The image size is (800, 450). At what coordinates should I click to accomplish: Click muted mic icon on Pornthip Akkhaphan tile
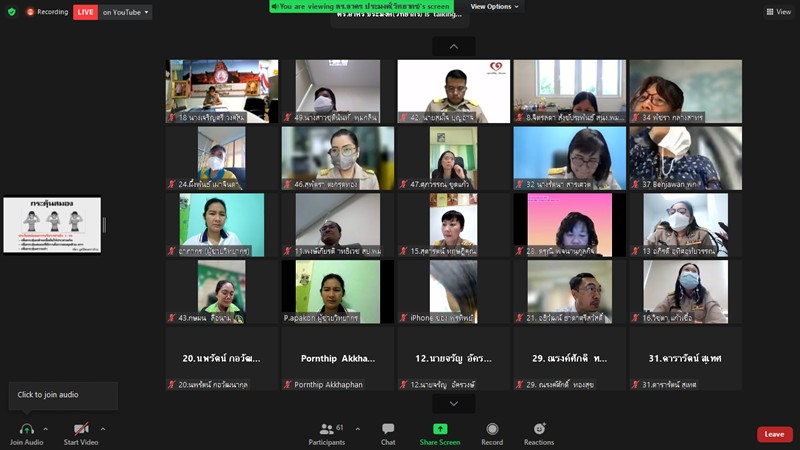(x=288, y=385)
